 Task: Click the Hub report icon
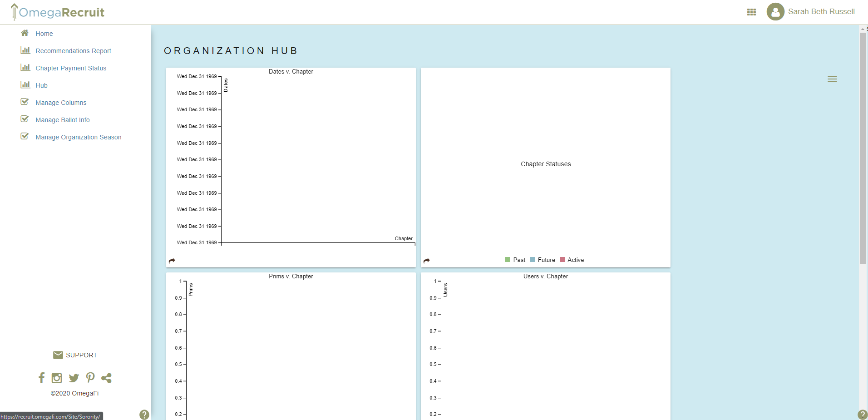click(25, 85)
